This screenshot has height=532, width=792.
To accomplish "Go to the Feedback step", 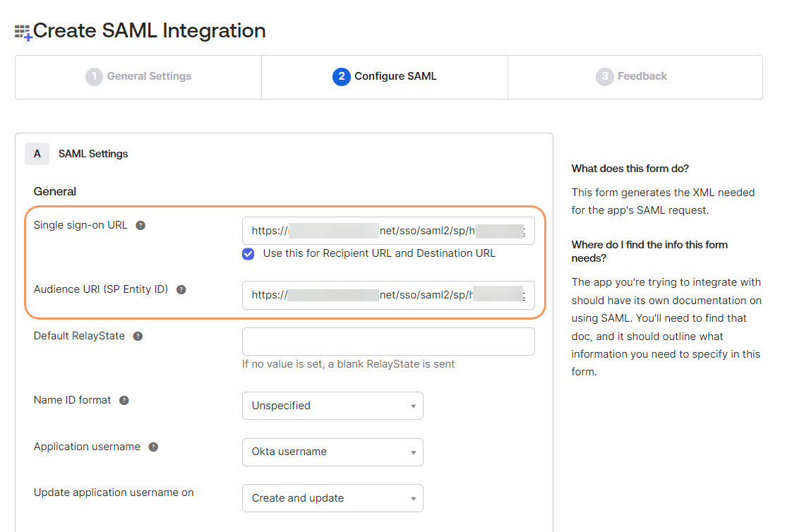I will pos(635,77).
